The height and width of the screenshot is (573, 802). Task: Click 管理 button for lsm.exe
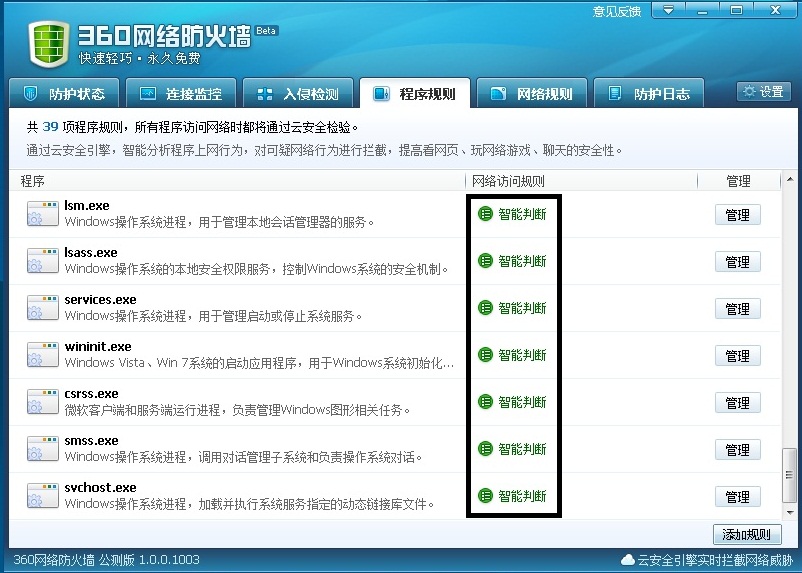(738, 215)
